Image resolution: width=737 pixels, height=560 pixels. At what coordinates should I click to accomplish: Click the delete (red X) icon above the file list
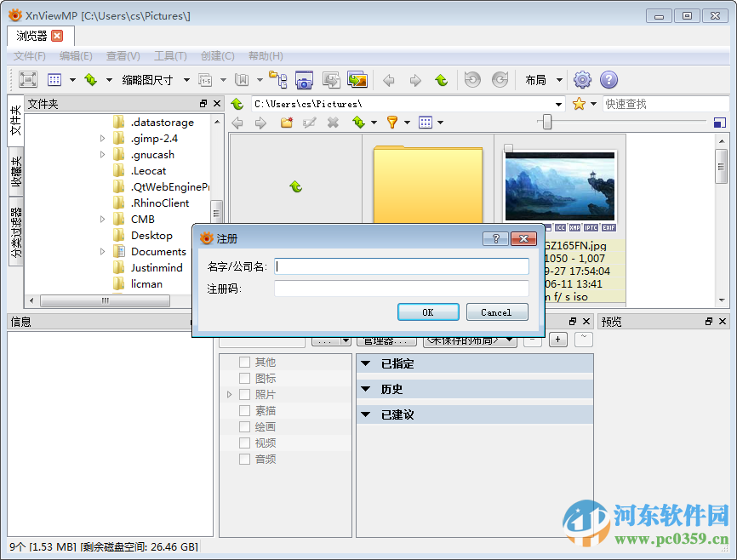coord(332,122)
